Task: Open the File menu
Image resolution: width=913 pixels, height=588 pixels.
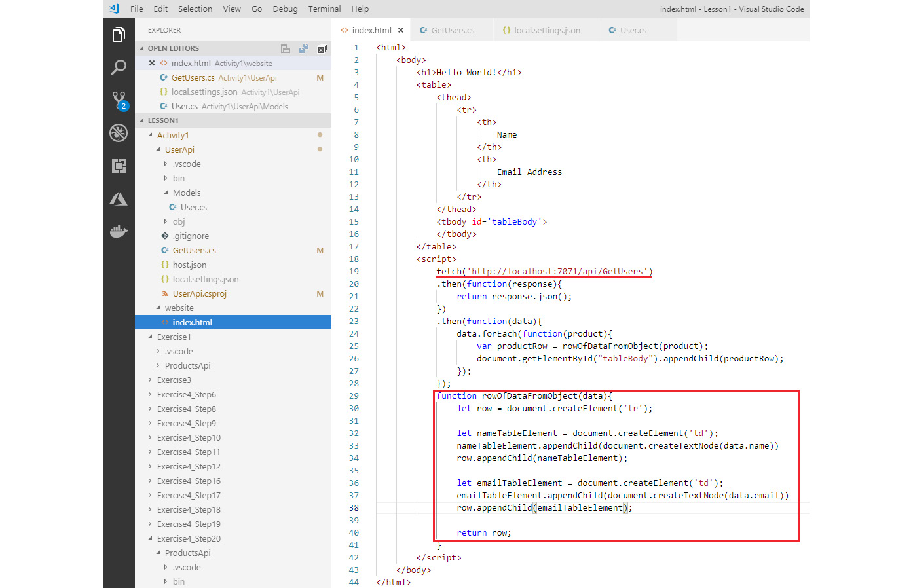Action: 136,9
